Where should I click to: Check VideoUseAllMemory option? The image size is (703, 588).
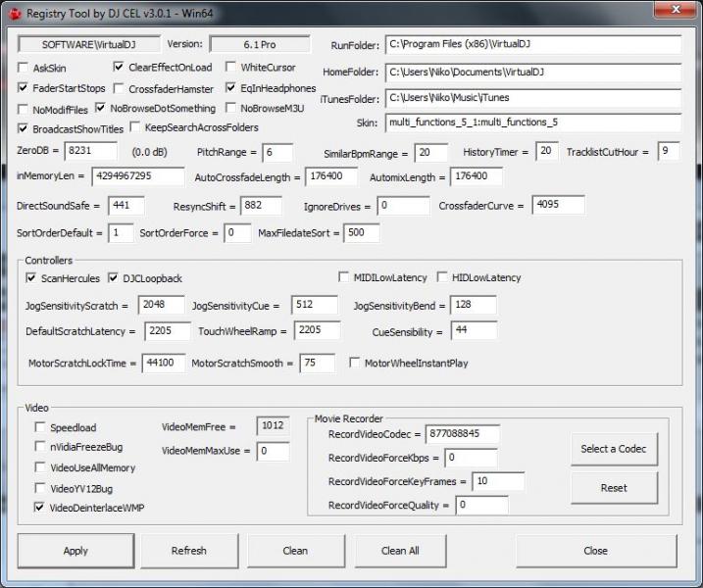tap(40, 467)
